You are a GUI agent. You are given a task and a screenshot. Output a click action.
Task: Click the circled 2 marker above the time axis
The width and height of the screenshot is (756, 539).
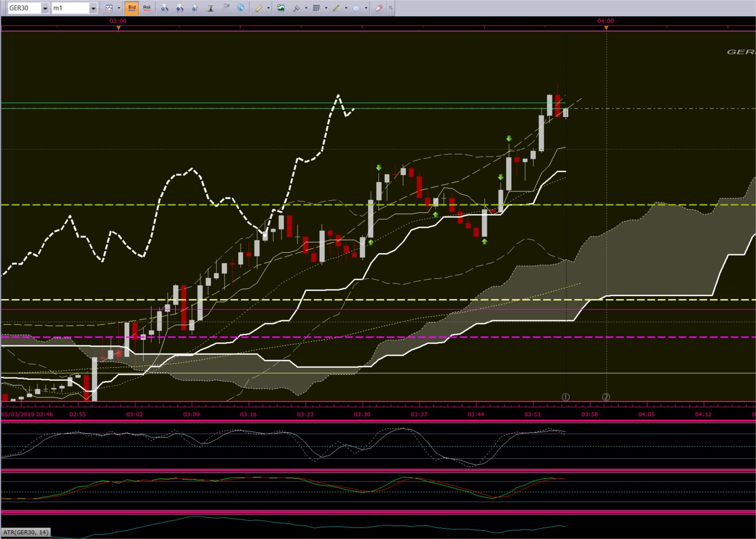coord(606,397)
